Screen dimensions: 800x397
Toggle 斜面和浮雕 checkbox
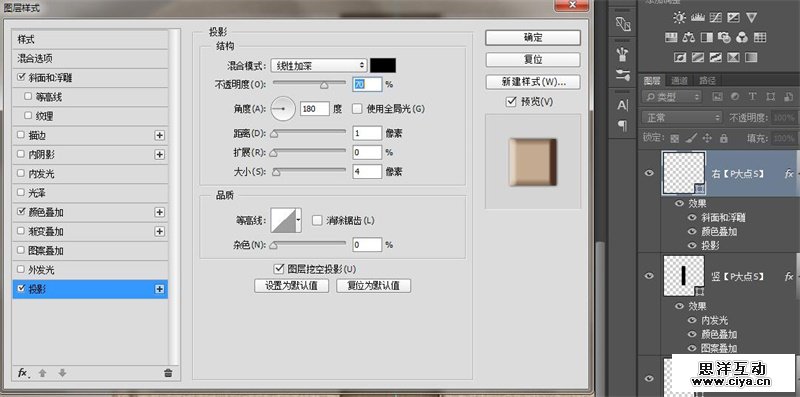21,78
